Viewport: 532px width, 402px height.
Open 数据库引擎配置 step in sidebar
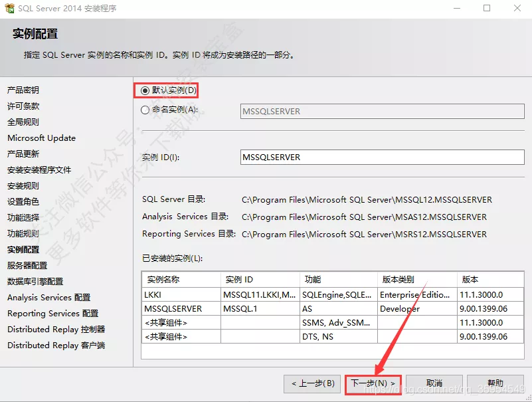[35, 282]
